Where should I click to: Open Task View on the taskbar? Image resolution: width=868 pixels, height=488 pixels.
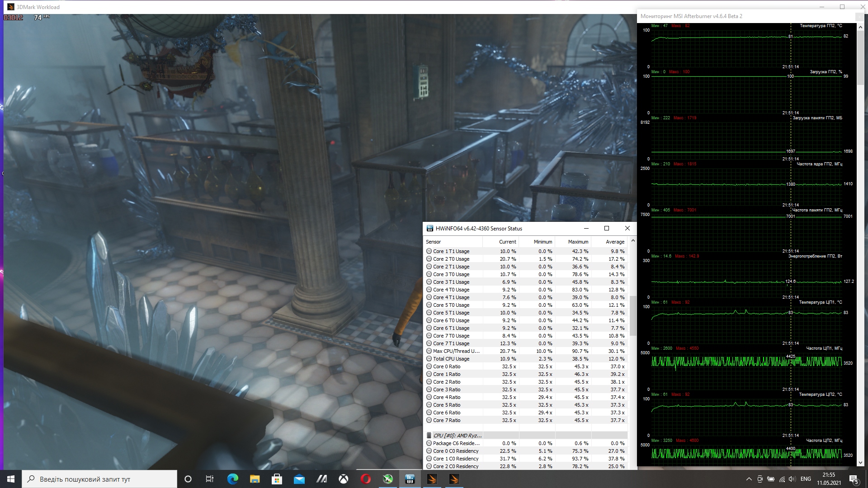click(210, 479)
